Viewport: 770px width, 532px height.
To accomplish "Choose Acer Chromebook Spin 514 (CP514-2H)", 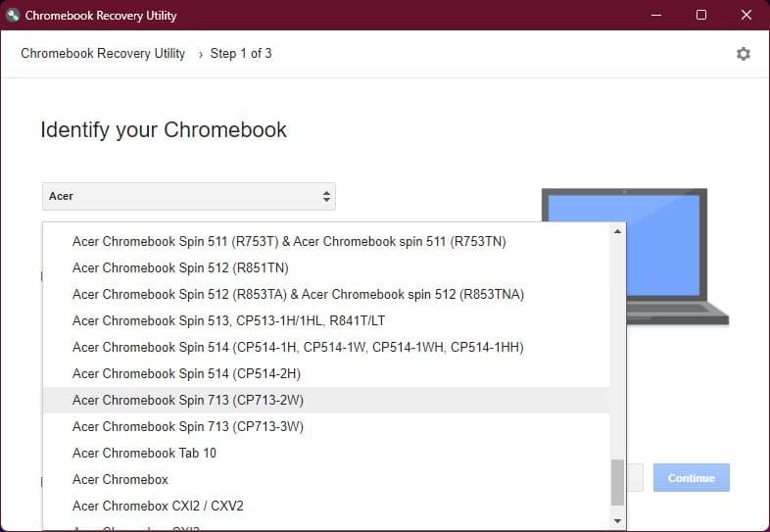I will point(326,374).
